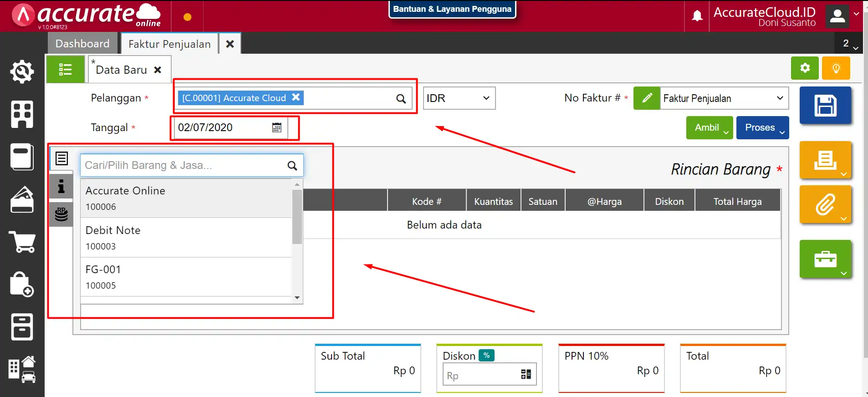Select the item detail list side tab
This screenshot has height=397, width=868.
click(61, 158)
